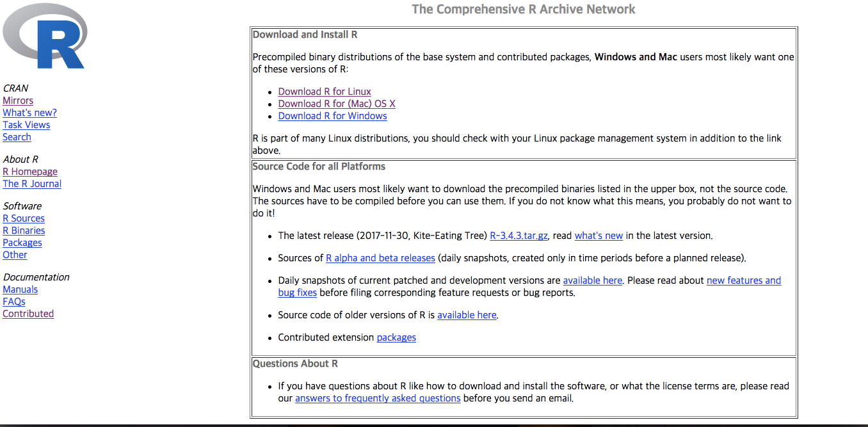Image resolution: width=868 pixels, height=427 pixels.
Task: Go to Task Views
Action: (26, 125)
